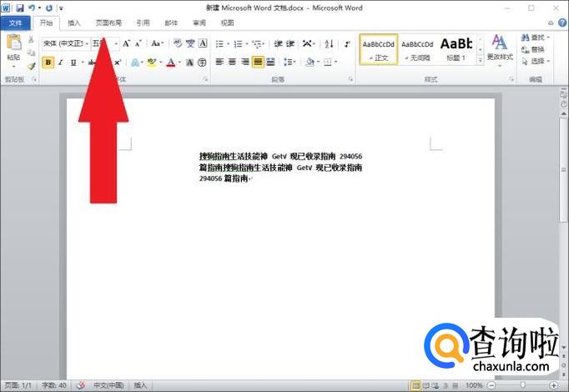Click the Superscript x² icon

pyautogui.click(x=118, y=63)
